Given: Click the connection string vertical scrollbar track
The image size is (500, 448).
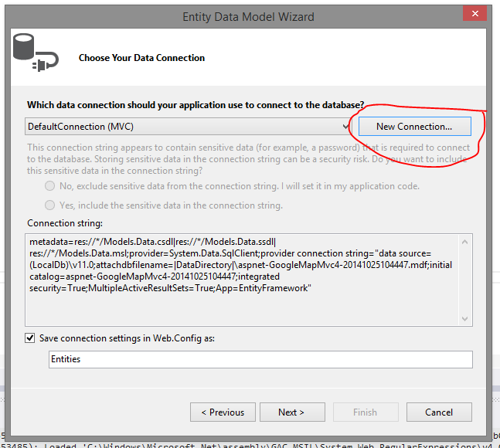Looking at the screenshot, I should [x=465, y=280].
